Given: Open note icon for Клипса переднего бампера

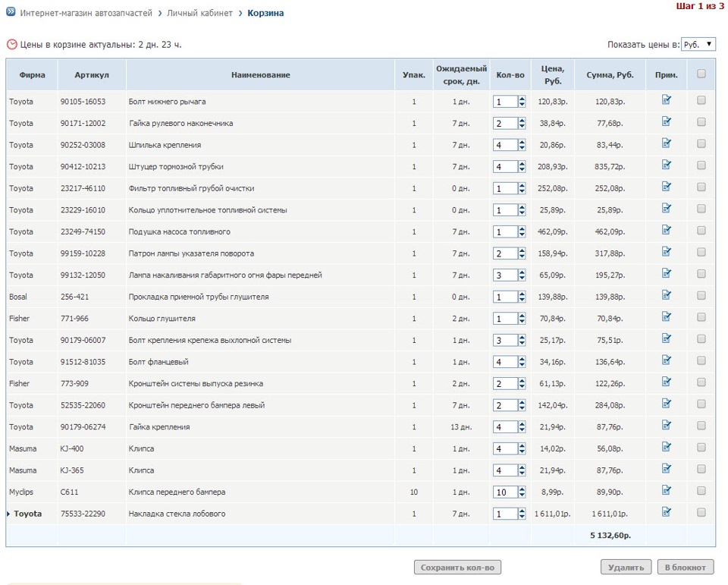Looking at the screenshot, I should pyautogui.click(x=667, y=490).
